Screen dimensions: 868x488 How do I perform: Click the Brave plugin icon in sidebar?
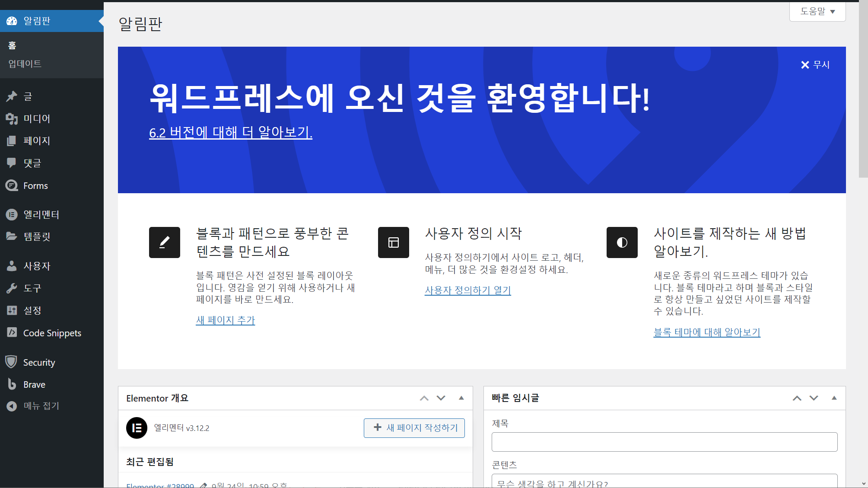(12, 384)
